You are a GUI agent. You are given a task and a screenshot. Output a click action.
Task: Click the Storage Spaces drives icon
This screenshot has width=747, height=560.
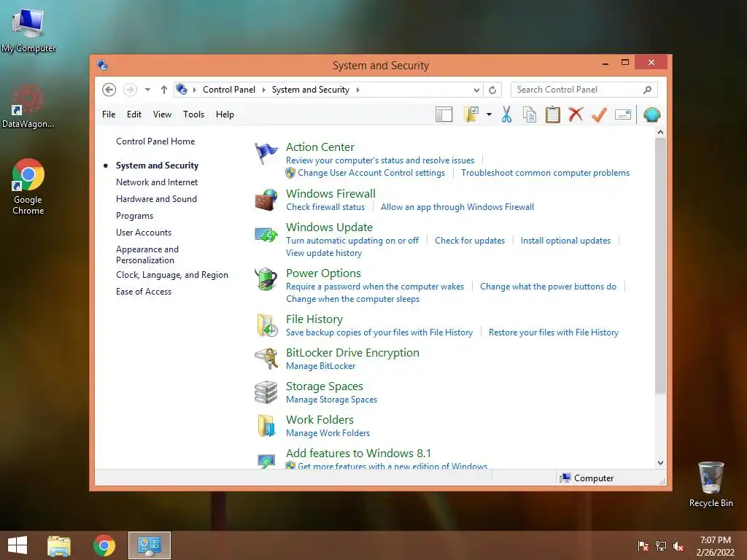point(266,392)
